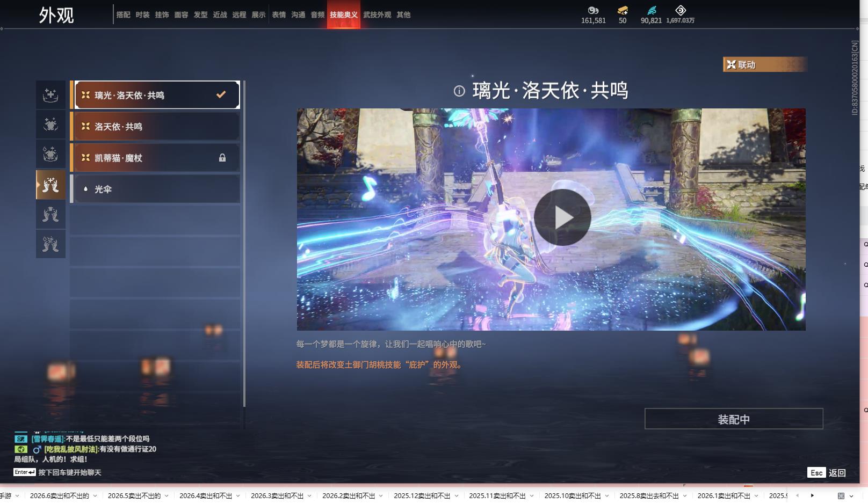The width and height of the screenshot is (868, 504).
Task: Switch to 2026.1卖出和不出 sheet tab
Action: pos(724,496)
